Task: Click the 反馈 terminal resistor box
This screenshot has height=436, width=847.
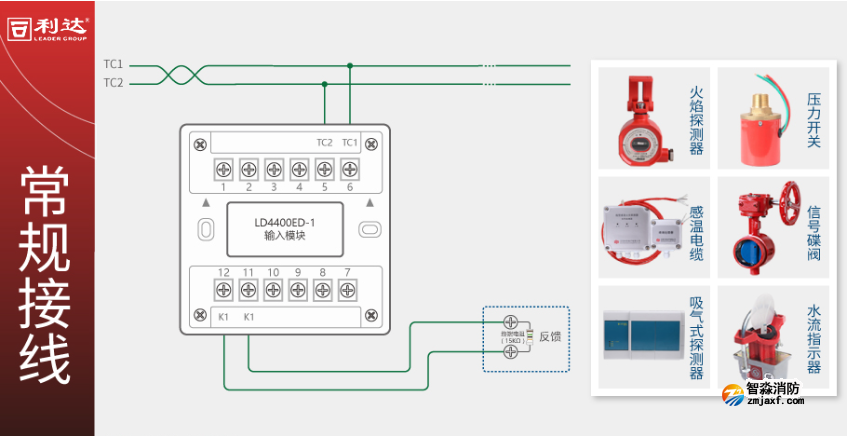Action: pos(526,338)
